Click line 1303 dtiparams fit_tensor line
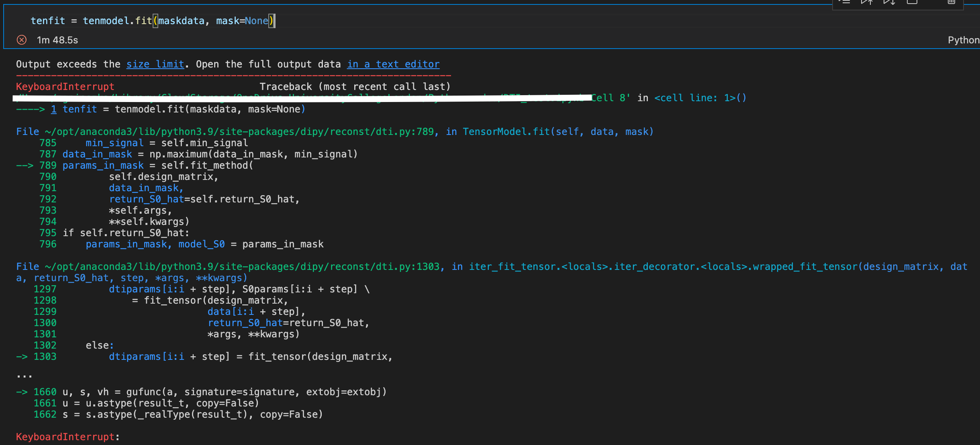The width and height of the screenshot is (980, 445). [x=251, y=357]
